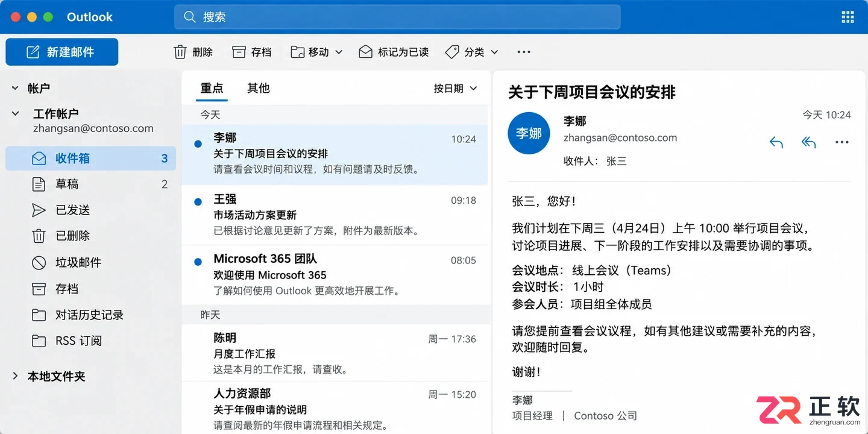The width and height of the screenshot is (868, 434).
Task: Click the 存档 toolbar button
Action: point(252,52)
